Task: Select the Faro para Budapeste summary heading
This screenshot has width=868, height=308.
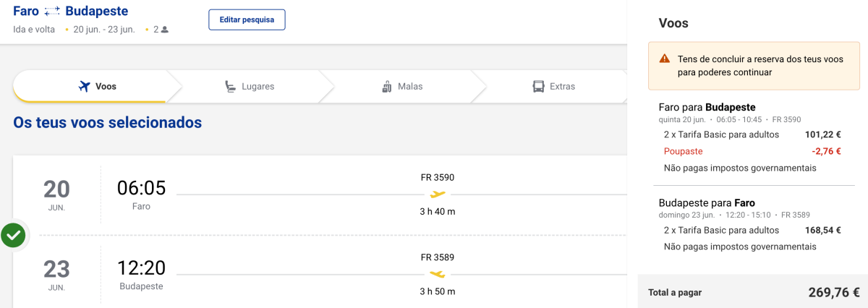Action: click(x=707, y=107)
